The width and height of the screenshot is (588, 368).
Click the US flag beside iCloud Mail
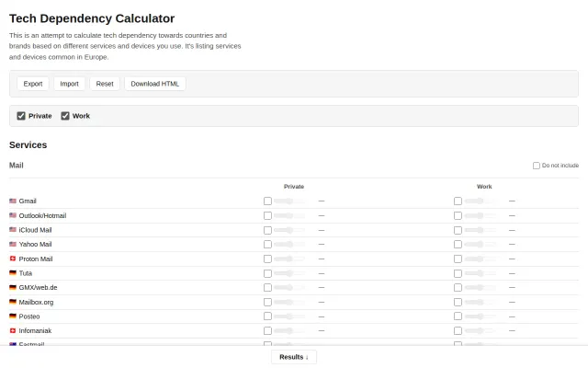coord(13,229)
